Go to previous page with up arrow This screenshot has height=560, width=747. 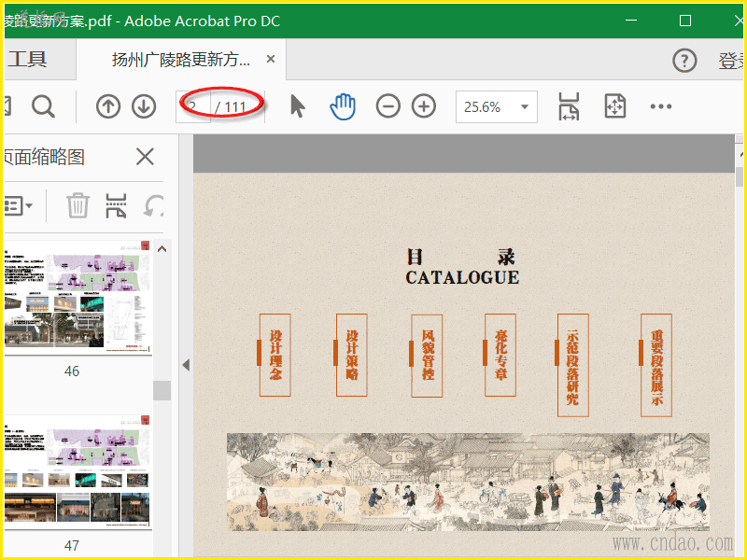click(x=108, y=106)
